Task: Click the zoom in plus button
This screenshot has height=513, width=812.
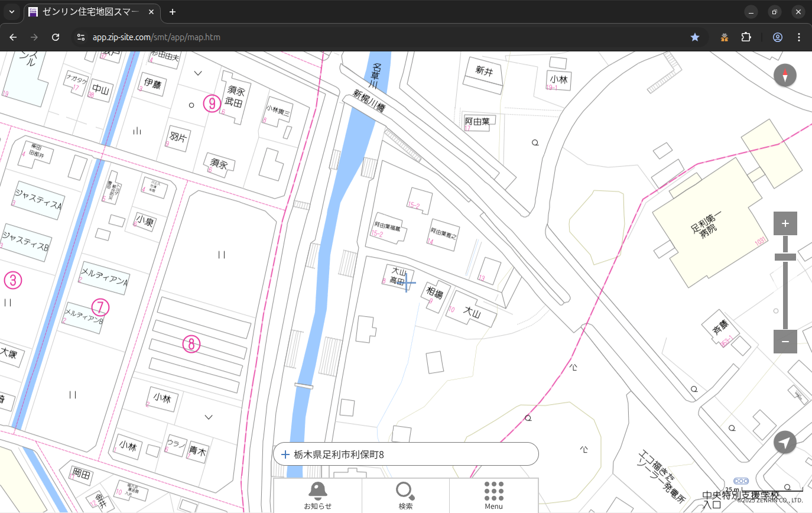Action: click(x=785, y=223)
